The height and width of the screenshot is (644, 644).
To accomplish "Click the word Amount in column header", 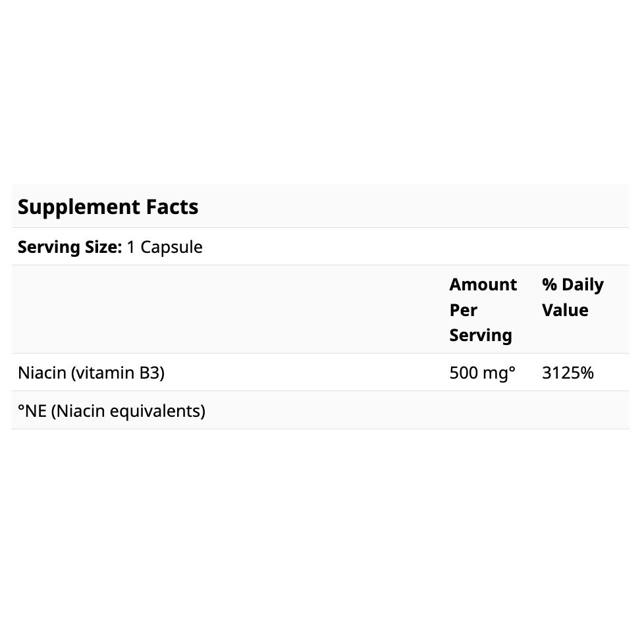I will (483, 284).
